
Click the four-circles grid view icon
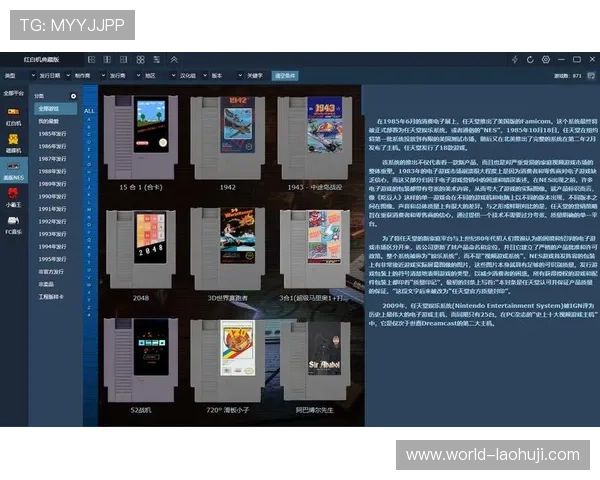pyautogui.click(x=140, y=59)
